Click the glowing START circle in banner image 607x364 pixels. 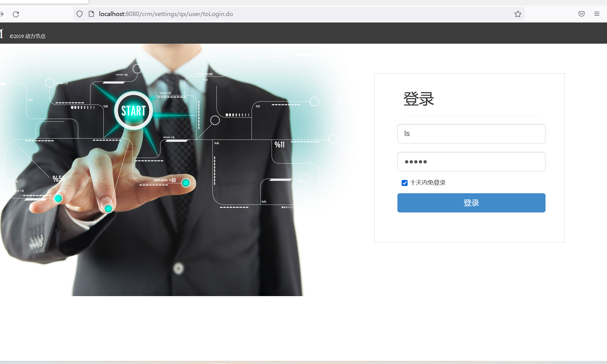(133, 111)
